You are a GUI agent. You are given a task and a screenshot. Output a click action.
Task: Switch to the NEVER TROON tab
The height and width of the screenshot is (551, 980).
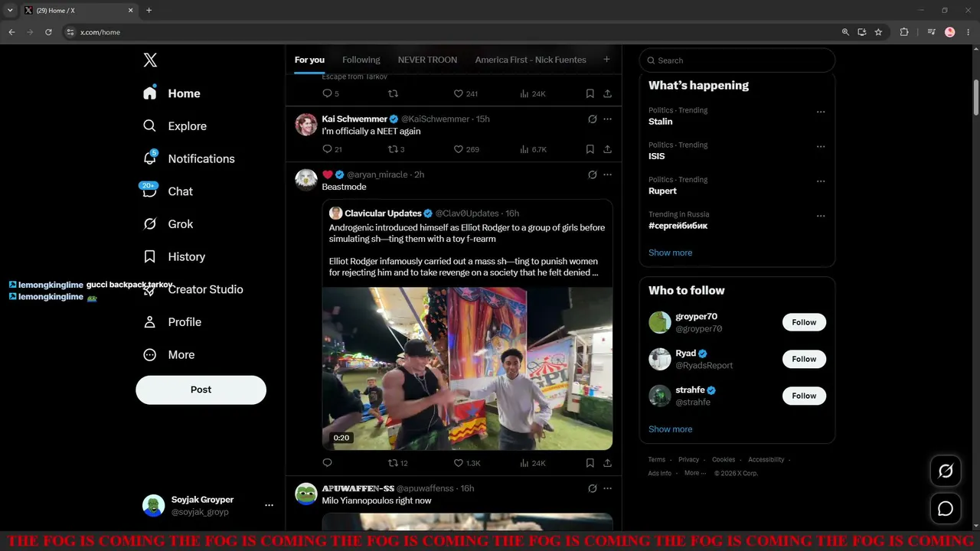(427, 60)
